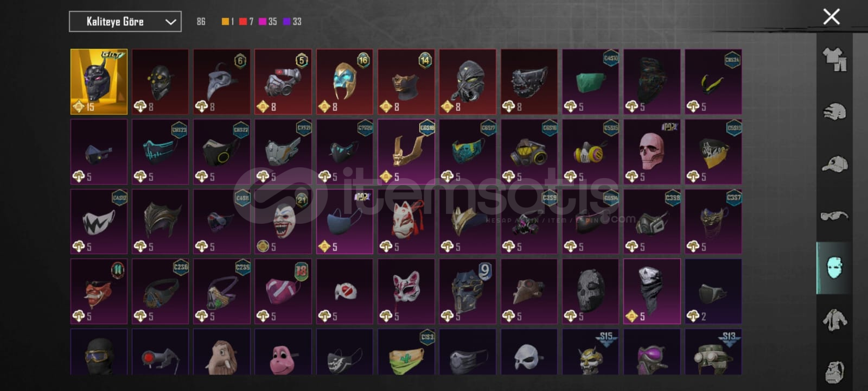Choose the gold and blue pharaoh mask

[344, 81]
